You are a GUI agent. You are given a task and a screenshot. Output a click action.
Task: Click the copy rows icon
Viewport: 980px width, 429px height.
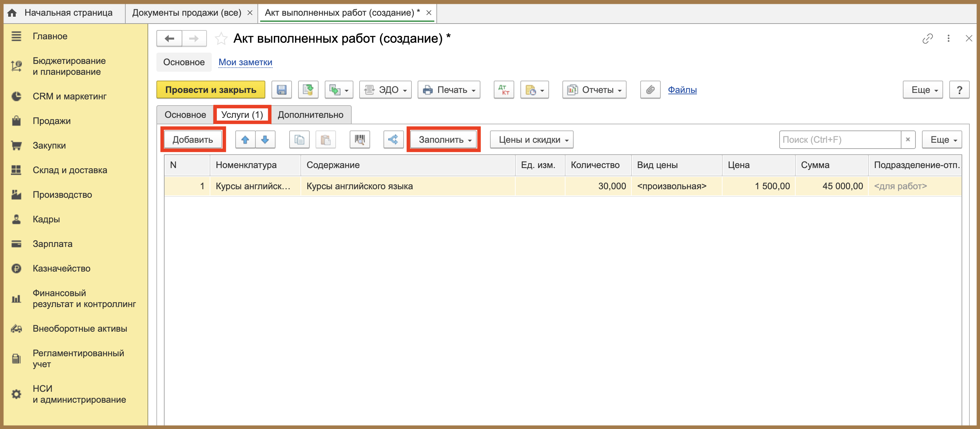[299, 140]
